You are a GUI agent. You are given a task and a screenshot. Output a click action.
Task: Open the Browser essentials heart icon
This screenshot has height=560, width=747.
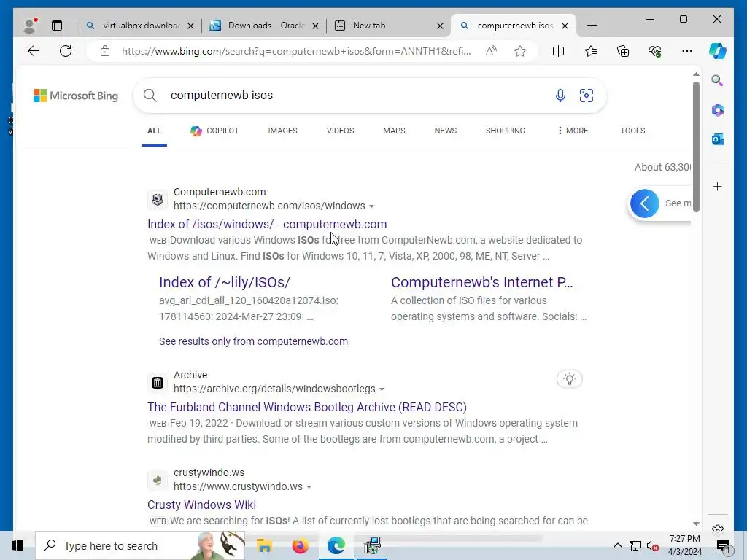click(655, 51)
